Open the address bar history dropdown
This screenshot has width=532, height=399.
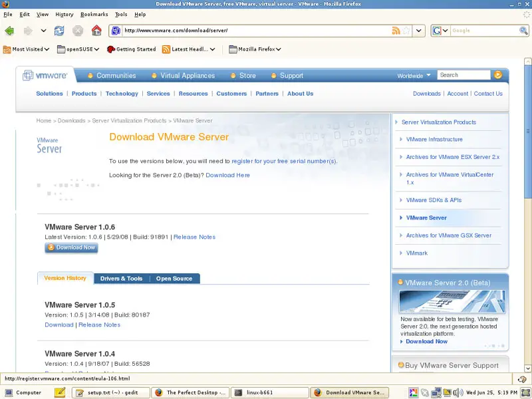point(419,31)
